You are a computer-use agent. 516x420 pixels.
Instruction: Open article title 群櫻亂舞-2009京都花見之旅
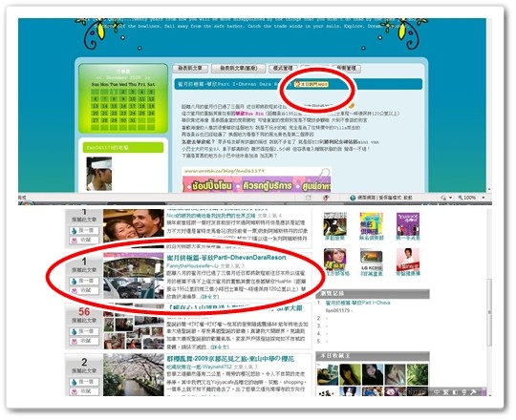pyautogui.click(x=230, y=359)
